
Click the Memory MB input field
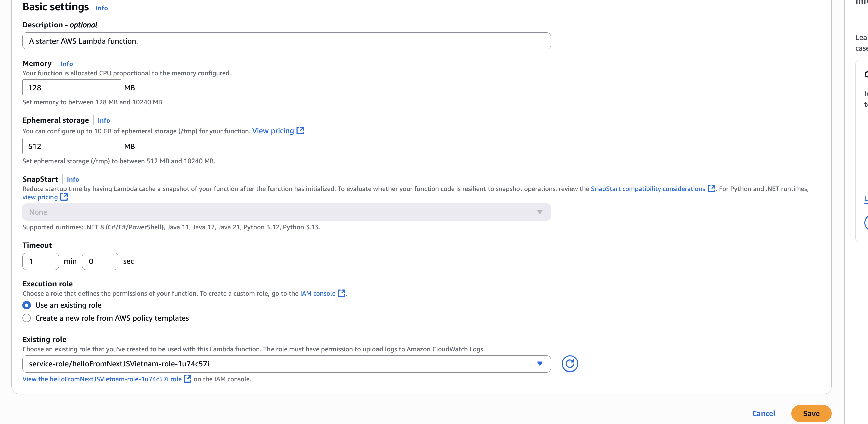click(x=72, y=88)
